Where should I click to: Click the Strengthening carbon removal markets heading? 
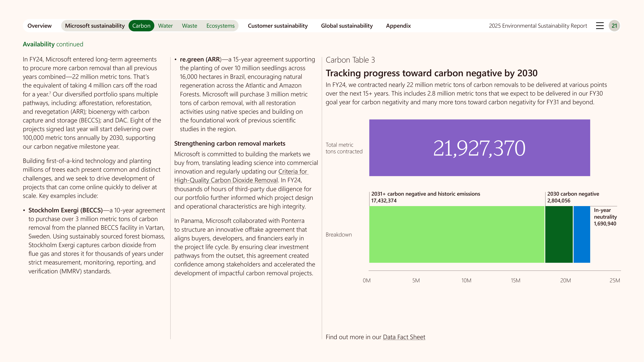point(230,143)
